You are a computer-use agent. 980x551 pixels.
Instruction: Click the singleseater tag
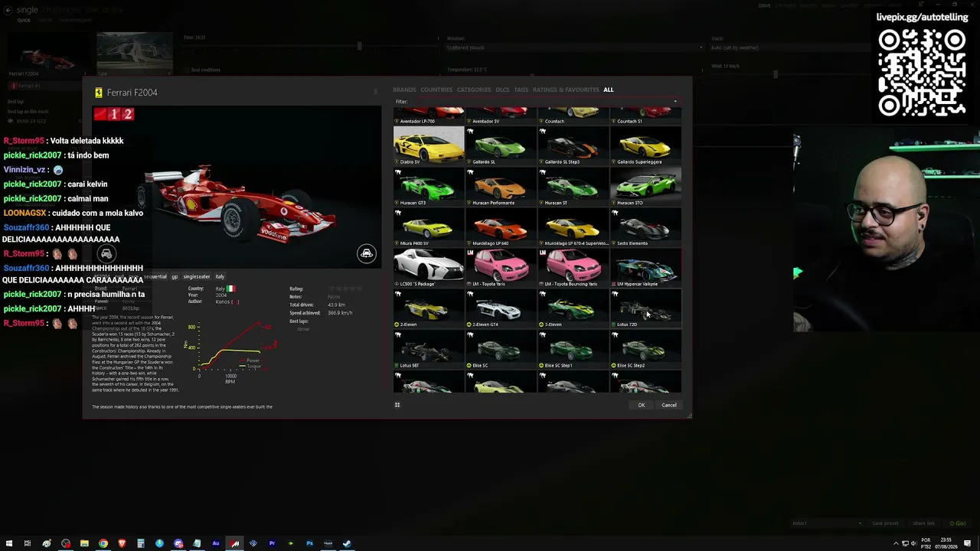click(197, 276)
